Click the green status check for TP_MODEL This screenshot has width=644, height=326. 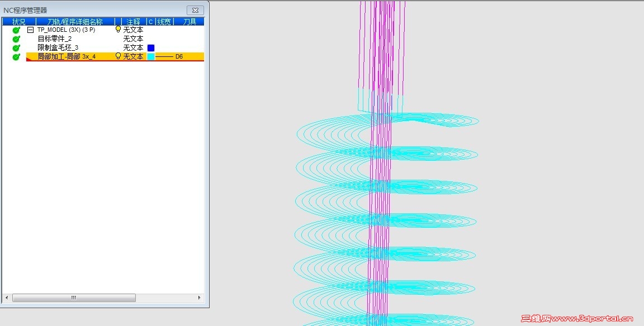16,30
